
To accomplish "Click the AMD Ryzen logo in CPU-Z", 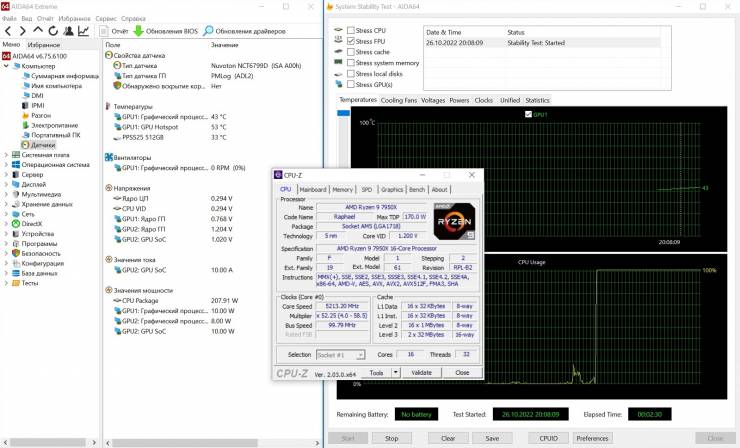I will (x=454, y=221).
